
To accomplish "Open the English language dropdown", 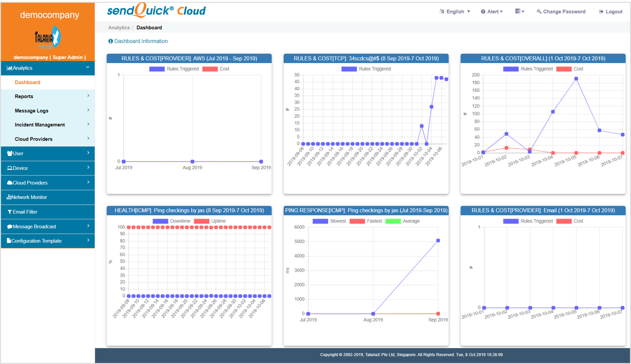I will click(455, 11).
